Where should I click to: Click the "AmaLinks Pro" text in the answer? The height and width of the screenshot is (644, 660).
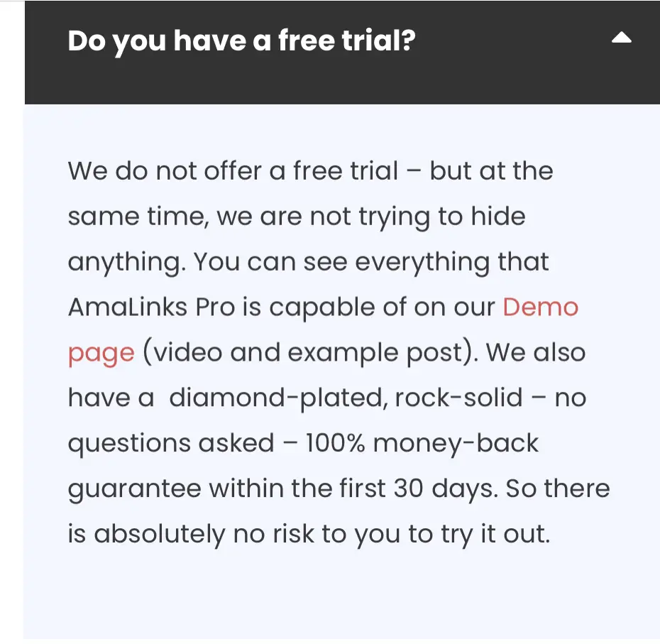coord(152,307)
